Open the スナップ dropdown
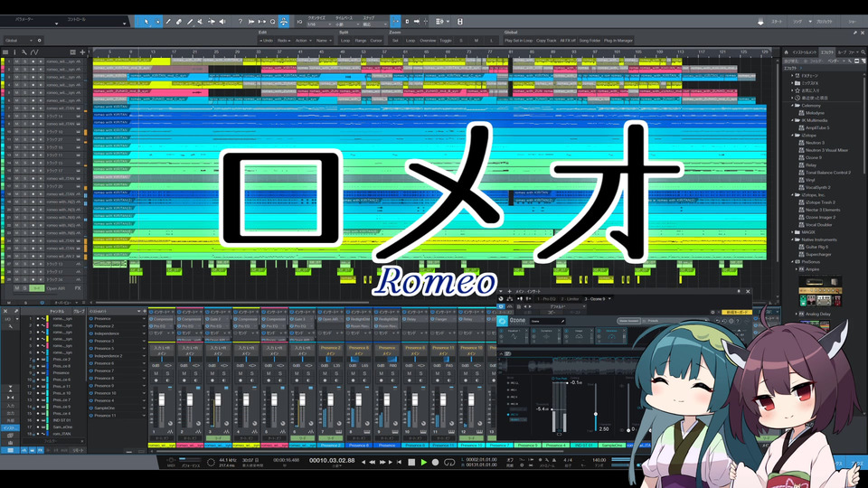Image resolution: width=868 pixels, height=488 pixels. (374, 24)
